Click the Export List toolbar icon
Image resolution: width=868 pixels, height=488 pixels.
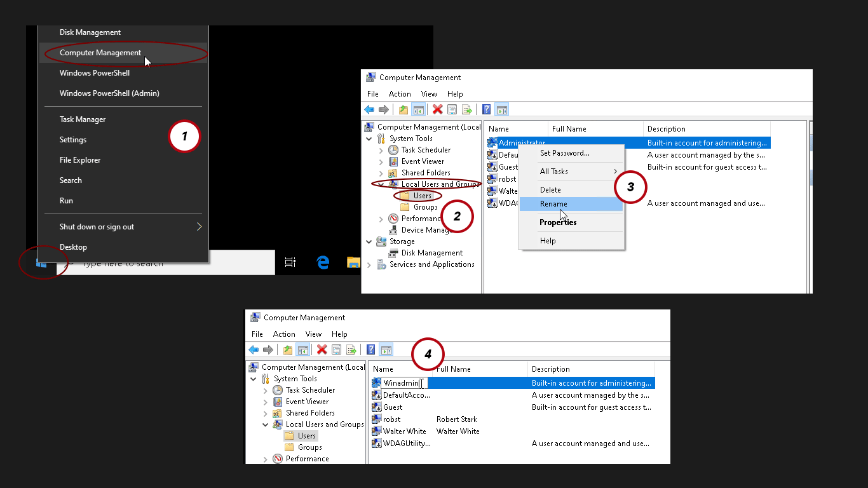tap(467, 109)
